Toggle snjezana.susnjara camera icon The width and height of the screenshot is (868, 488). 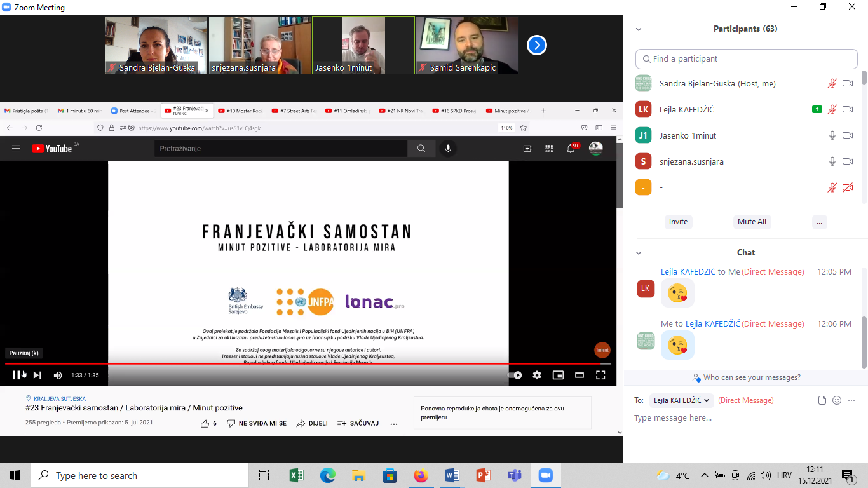[x=848, y=161]
